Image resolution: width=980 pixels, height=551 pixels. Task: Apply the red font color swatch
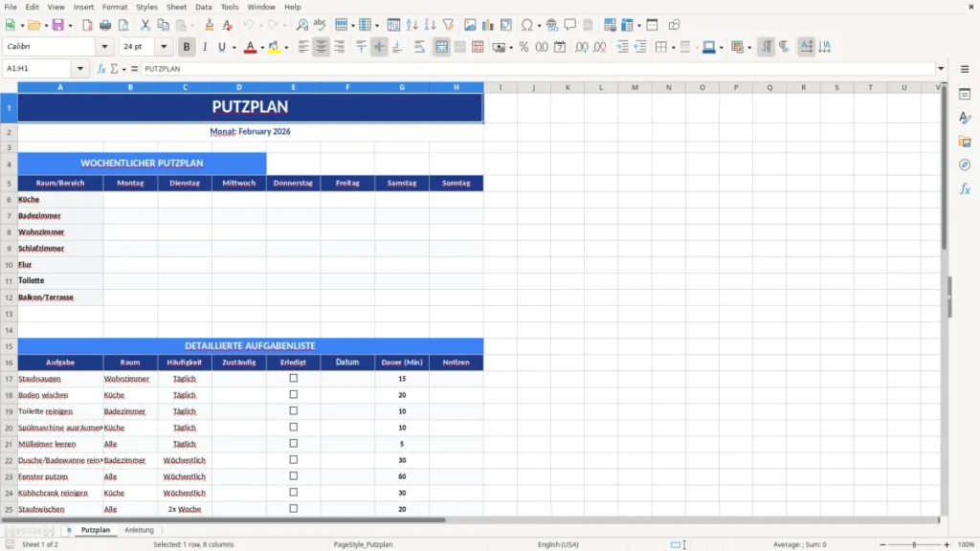point(250,48)
